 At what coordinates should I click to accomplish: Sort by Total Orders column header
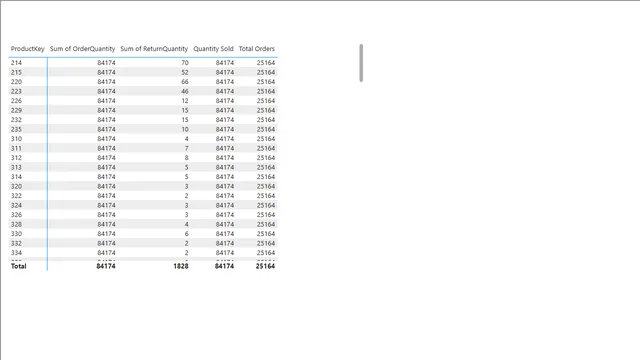(257, 49)
